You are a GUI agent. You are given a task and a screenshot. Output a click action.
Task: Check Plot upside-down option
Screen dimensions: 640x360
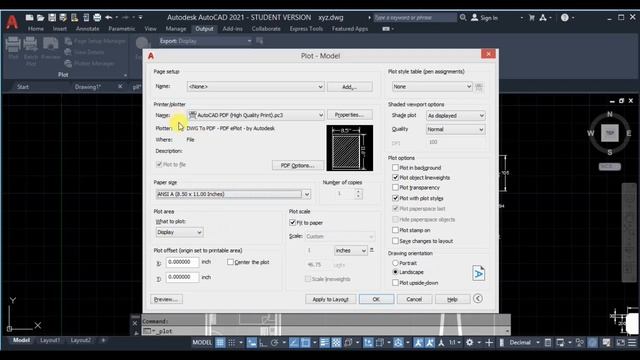395,282
